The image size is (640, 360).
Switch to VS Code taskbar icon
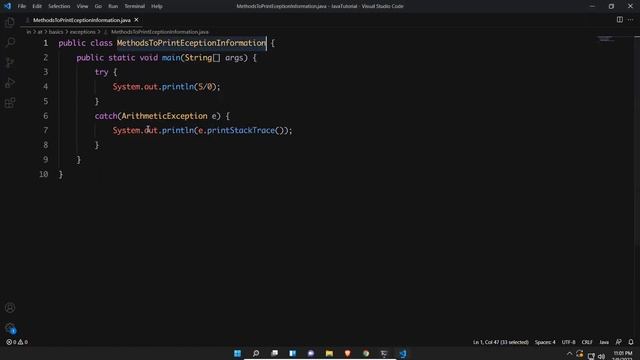click(x=402, y=353)
